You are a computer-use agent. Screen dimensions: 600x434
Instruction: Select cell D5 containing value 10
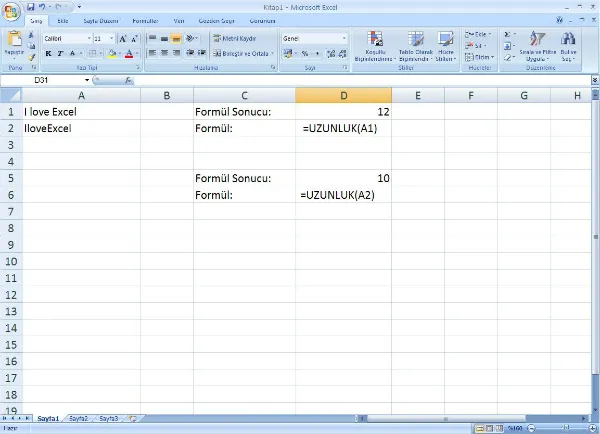point(342,178)
